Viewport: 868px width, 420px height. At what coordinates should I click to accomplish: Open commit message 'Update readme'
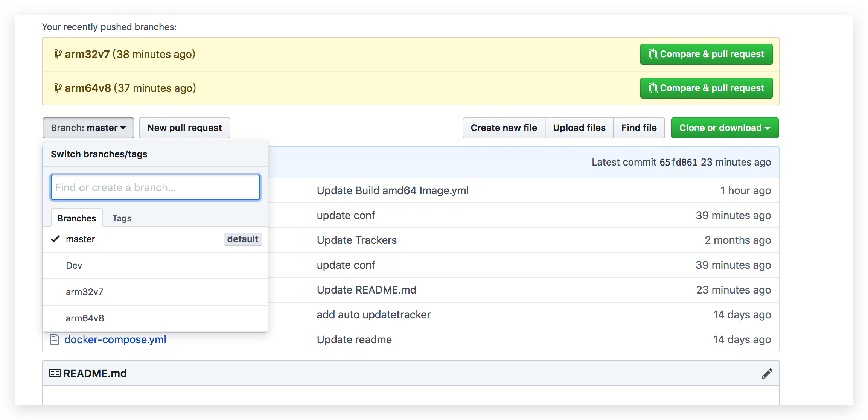click(x=354, y=339)
